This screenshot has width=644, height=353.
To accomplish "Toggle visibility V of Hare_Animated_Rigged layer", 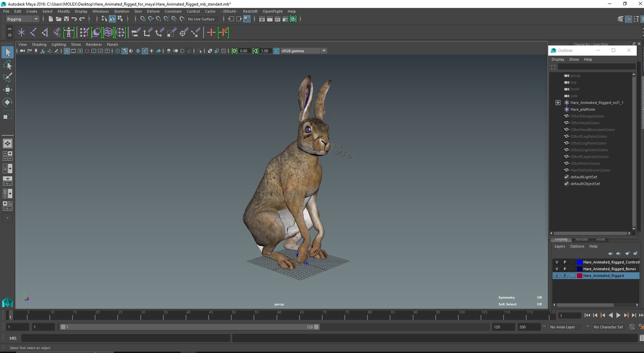I will (557, 275).
